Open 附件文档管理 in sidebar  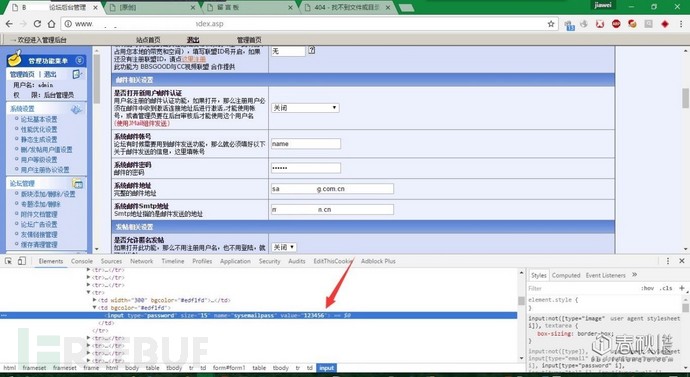coord(39,214)
